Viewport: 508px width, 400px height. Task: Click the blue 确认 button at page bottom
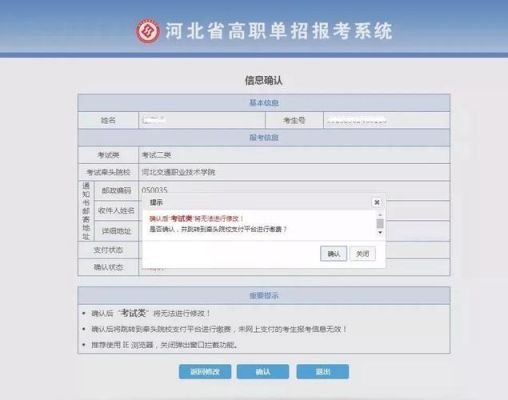[263, 371]
